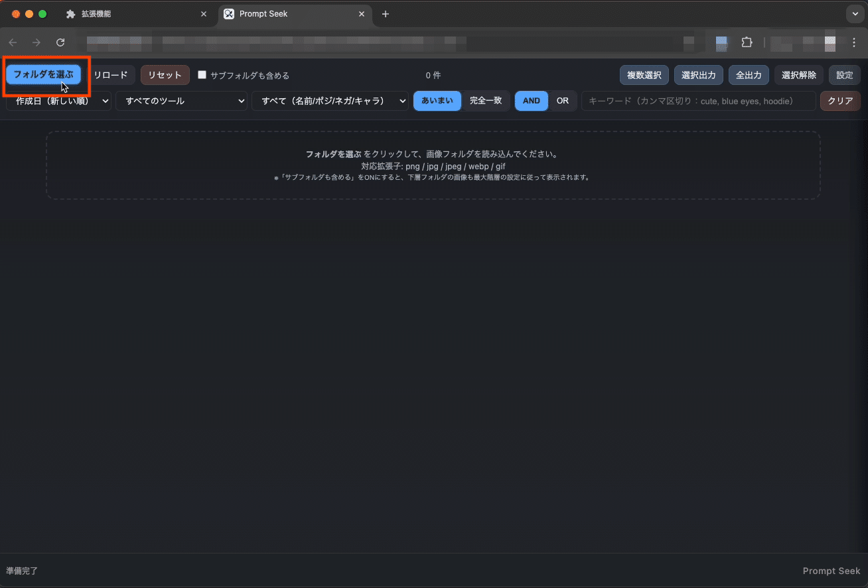Click the Prompt Seek footer label
868x588 pixels.
(x=832, y=571)
